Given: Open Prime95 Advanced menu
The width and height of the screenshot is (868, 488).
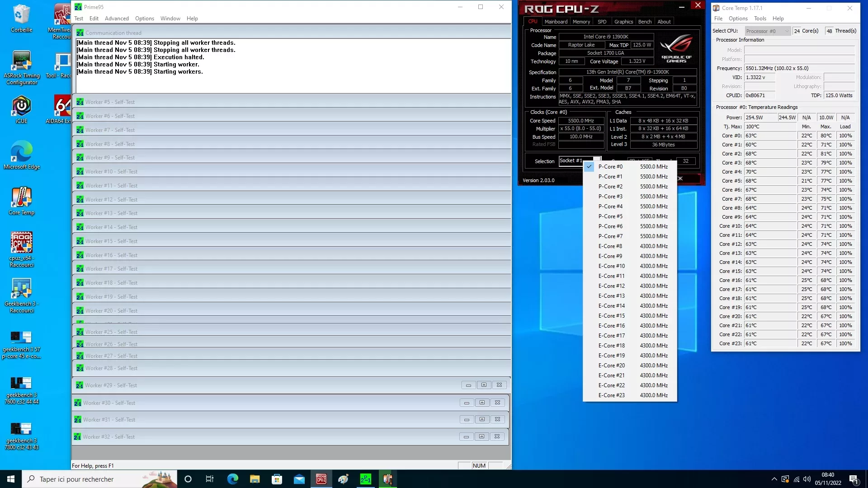Looking at the screenshot, I should 117,19.
